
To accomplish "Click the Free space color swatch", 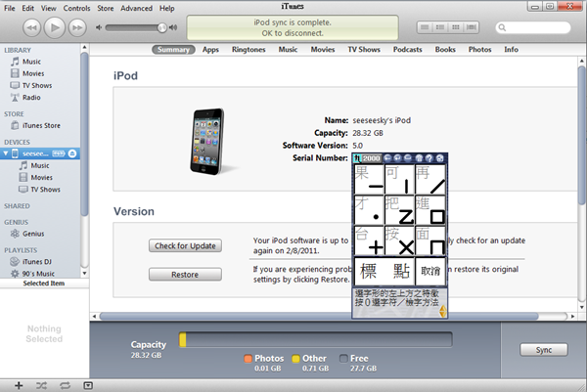I will click(x=343, y=359).
